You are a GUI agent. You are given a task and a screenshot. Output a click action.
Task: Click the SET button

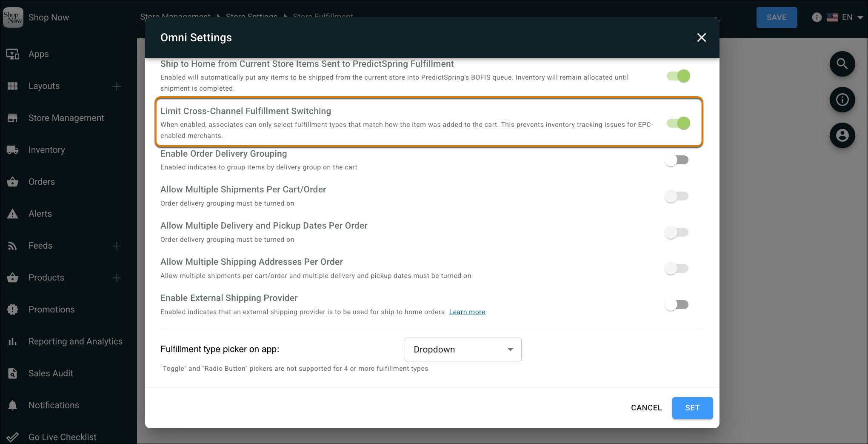click(x=692, y=408)
